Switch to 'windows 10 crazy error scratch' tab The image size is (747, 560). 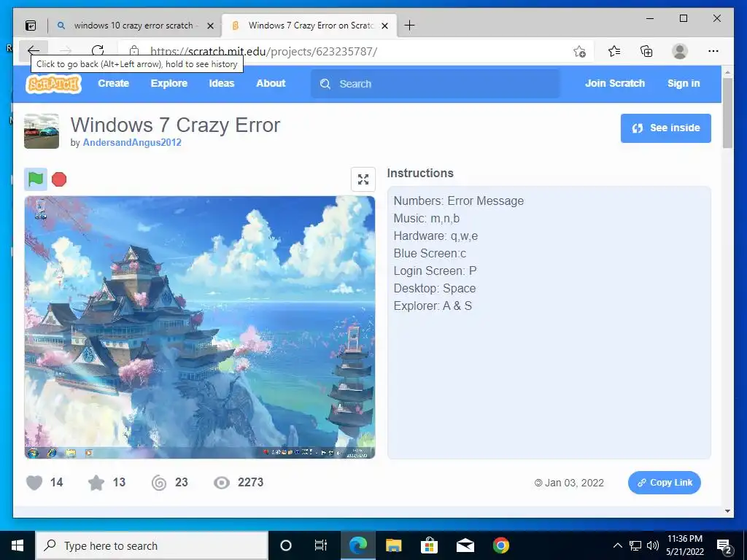(x=133, y=26)
